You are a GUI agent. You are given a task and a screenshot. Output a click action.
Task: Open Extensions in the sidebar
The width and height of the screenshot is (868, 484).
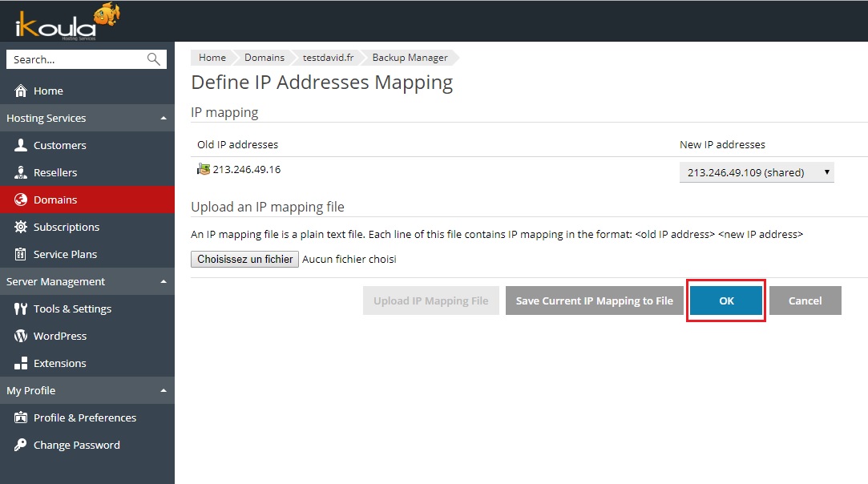pyautogui.click(x=87, y=363)
